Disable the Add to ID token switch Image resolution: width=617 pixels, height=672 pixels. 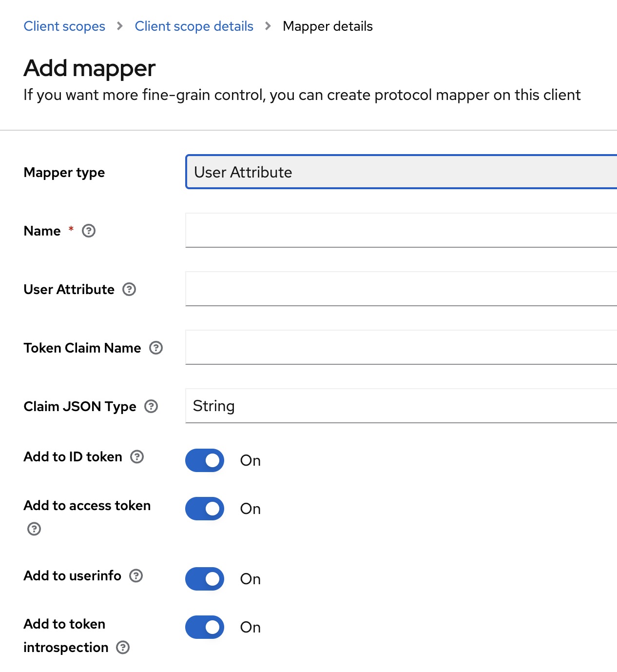coord(205,460)
